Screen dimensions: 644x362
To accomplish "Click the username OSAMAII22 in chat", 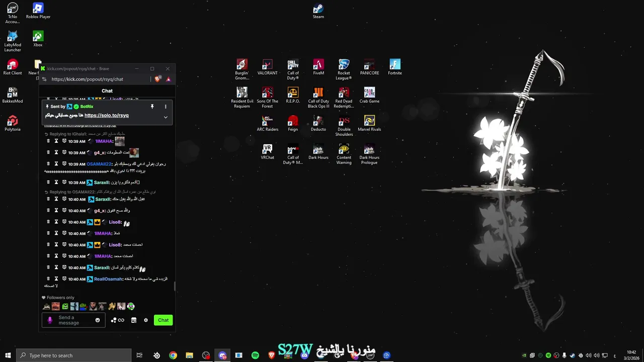I will [99, 164].
